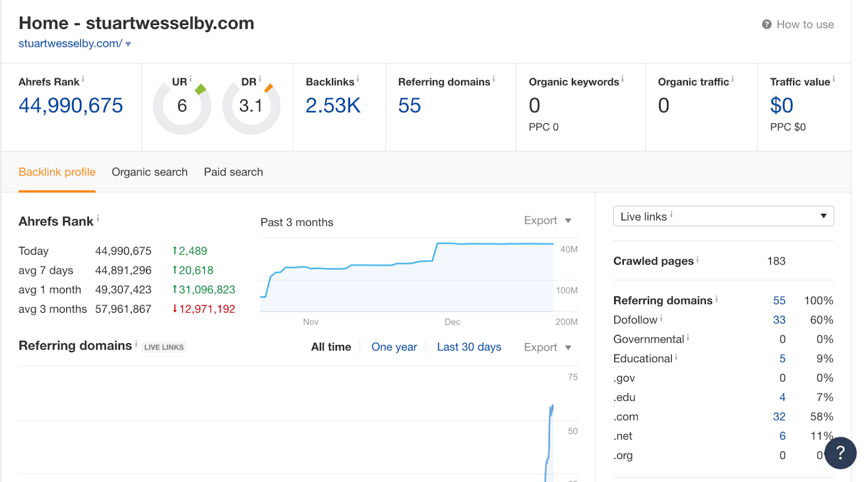Click the LIVE LINKS badge

(x=164, y=347)
